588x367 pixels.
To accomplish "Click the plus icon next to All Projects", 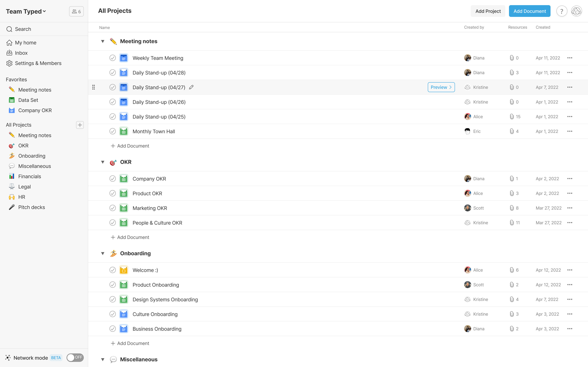I will click(80, 125).
